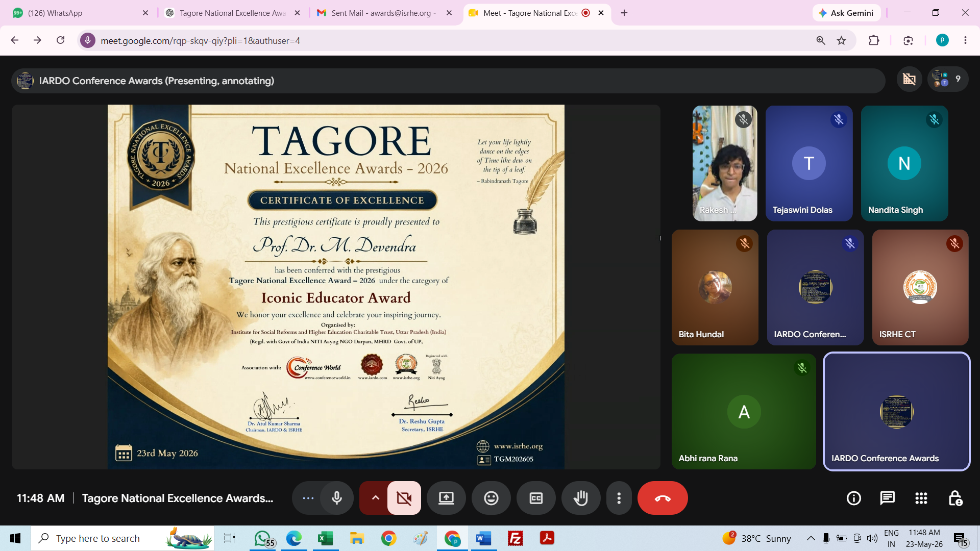Open the Windows Start menu

pyautogui.click(x=15, y=538)
